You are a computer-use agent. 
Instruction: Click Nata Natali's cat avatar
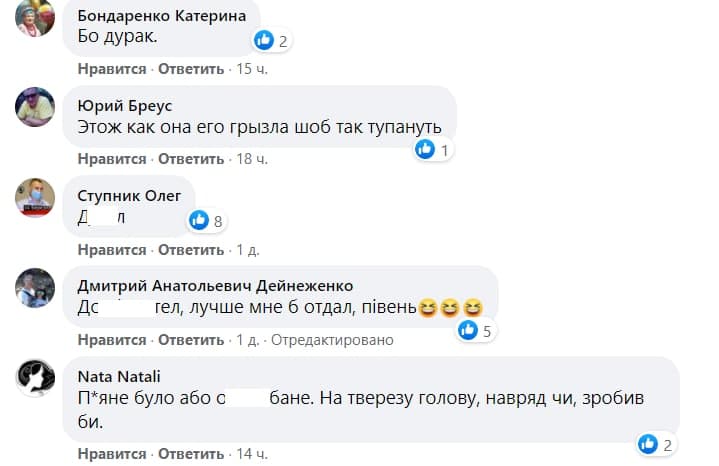(x=35, y=377)
